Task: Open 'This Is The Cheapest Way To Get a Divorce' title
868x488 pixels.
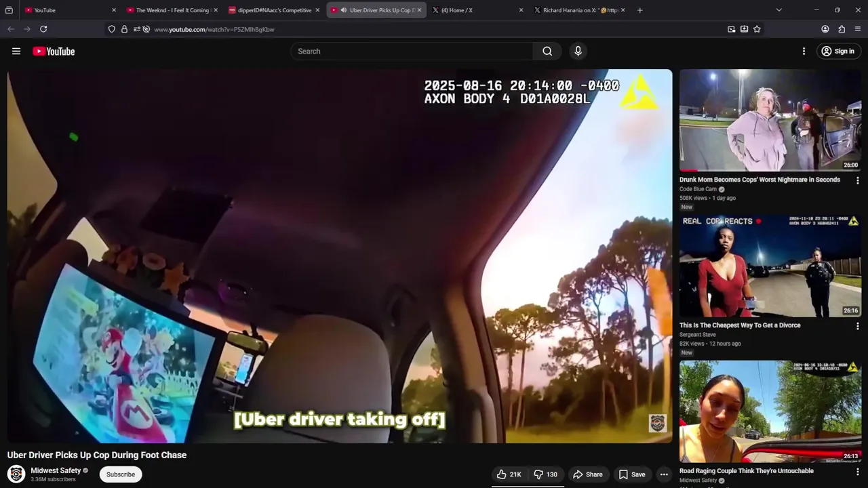Action: (x=740, y=325)
